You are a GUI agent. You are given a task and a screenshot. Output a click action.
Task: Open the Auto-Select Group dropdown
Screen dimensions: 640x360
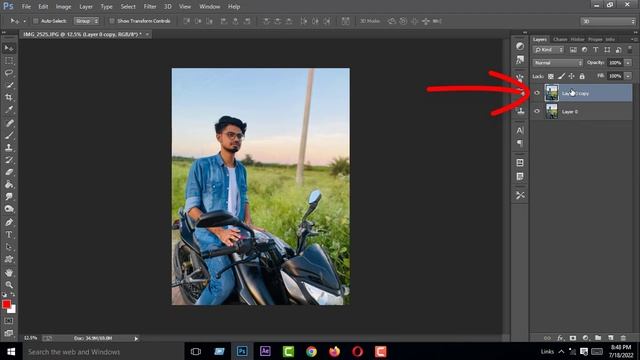[86, 21]
